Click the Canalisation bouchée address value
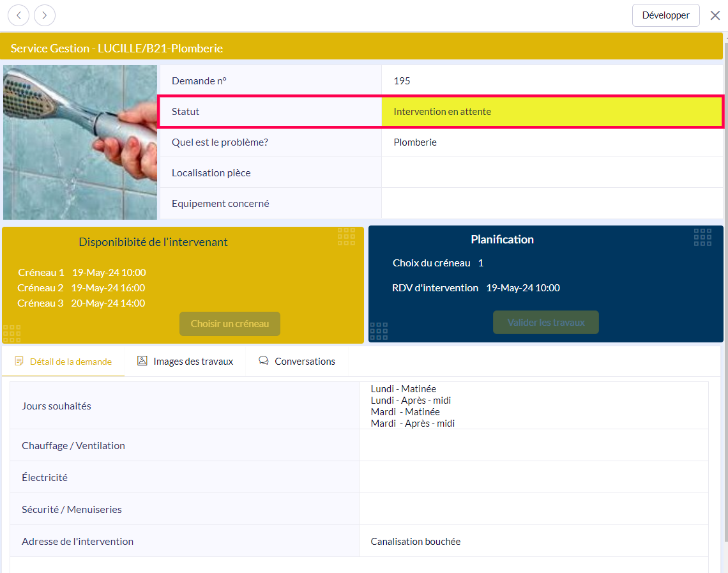The image size is (728, 573). (x=416, y=542)
